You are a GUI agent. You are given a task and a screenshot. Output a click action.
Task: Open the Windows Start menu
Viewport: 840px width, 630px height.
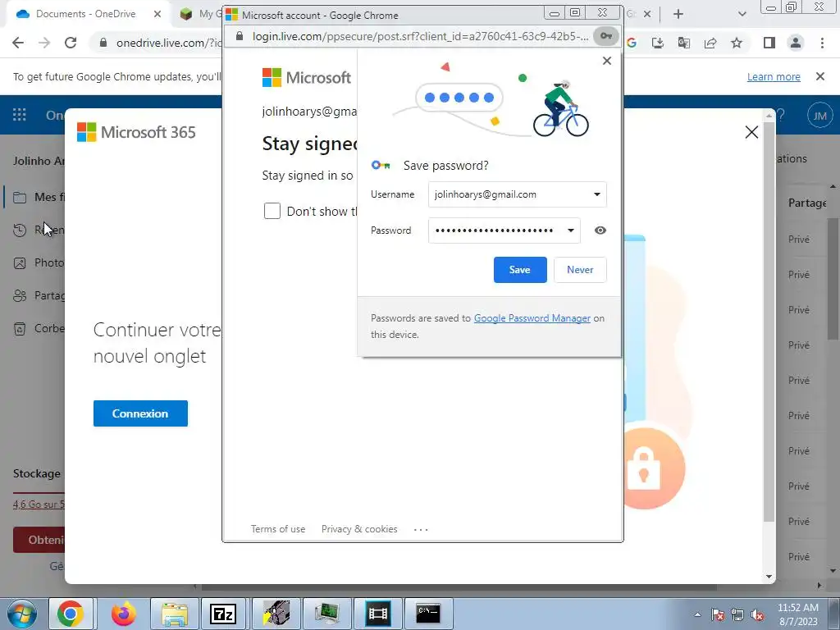click(x=21, y=614)
